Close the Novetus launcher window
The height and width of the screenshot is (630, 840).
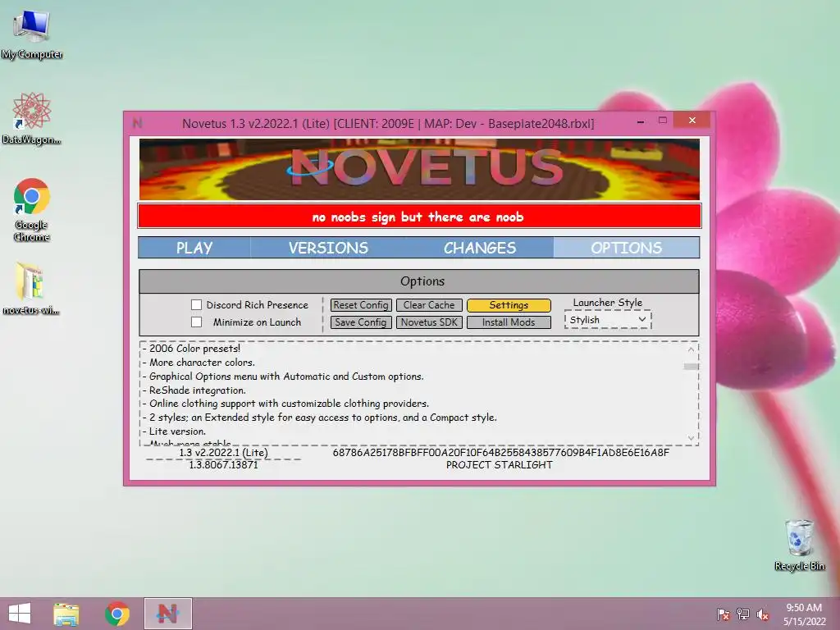click(x=692, y=120)
